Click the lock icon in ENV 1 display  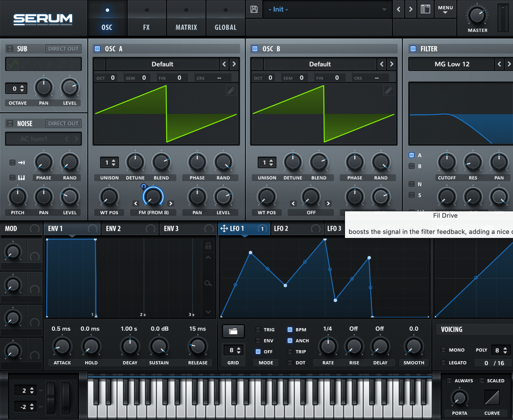click(x=208, y=246)
